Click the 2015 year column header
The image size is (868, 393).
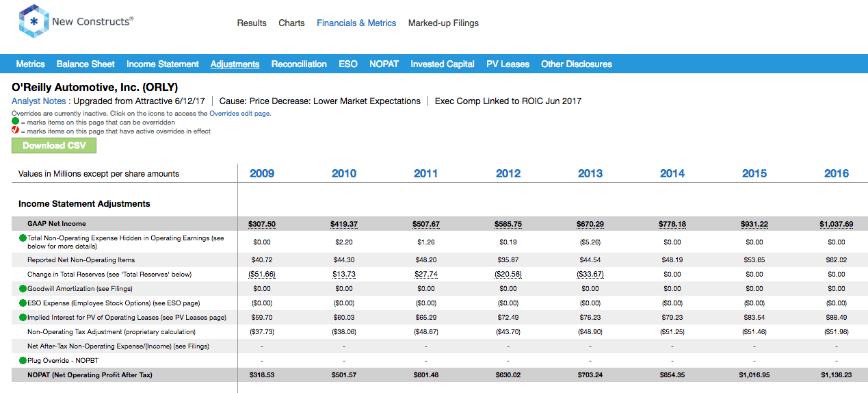[x=754, y=173]
